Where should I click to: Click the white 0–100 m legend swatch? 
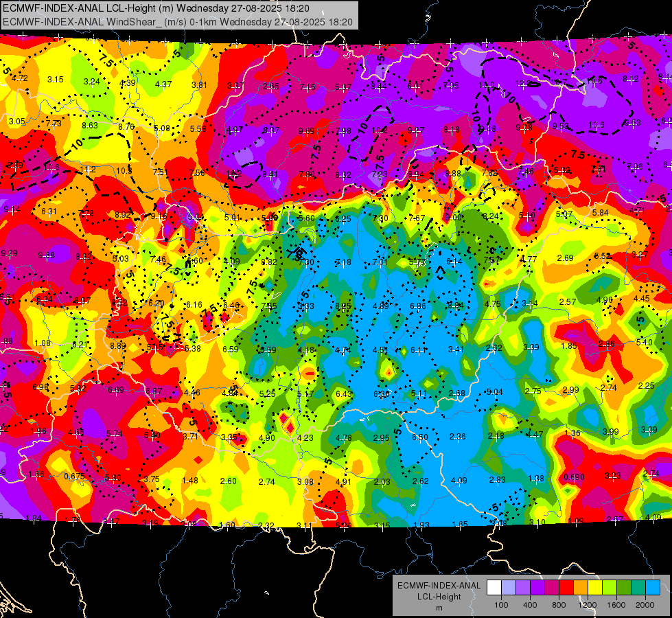tap(494, 588)
